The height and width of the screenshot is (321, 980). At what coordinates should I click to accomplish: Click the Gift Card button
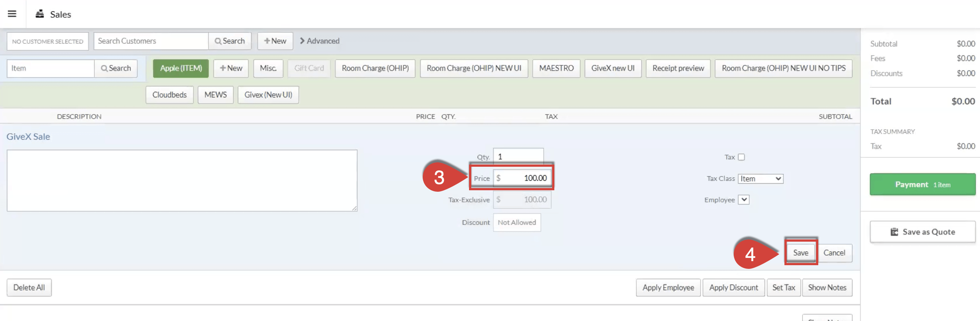(x=309, y=68)
